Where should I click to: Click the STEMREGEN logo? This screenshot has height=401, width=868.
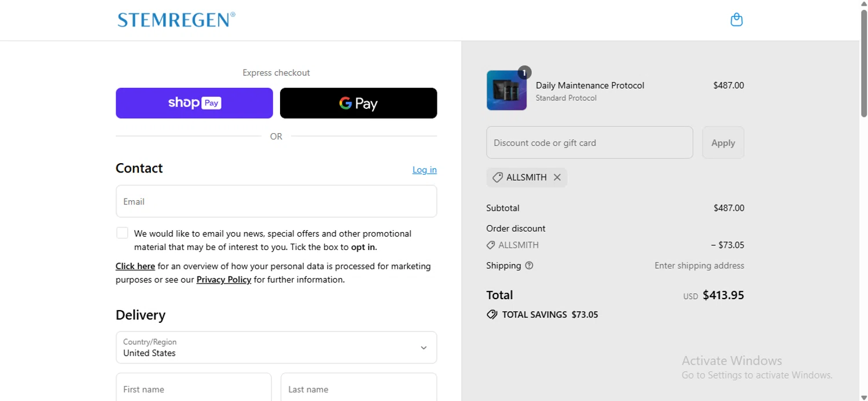(x=176, y=20)
